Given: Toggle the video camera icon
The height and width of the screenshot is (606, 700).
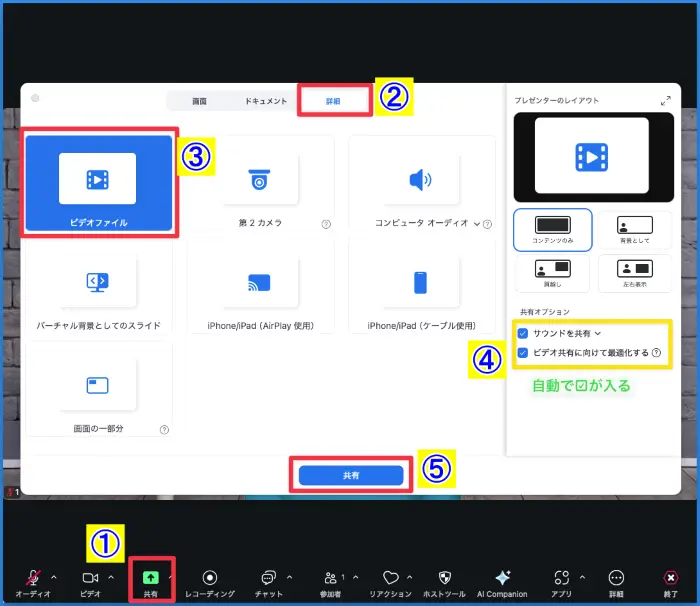Looking at the screenshot, I should click(x=90, y=577).
